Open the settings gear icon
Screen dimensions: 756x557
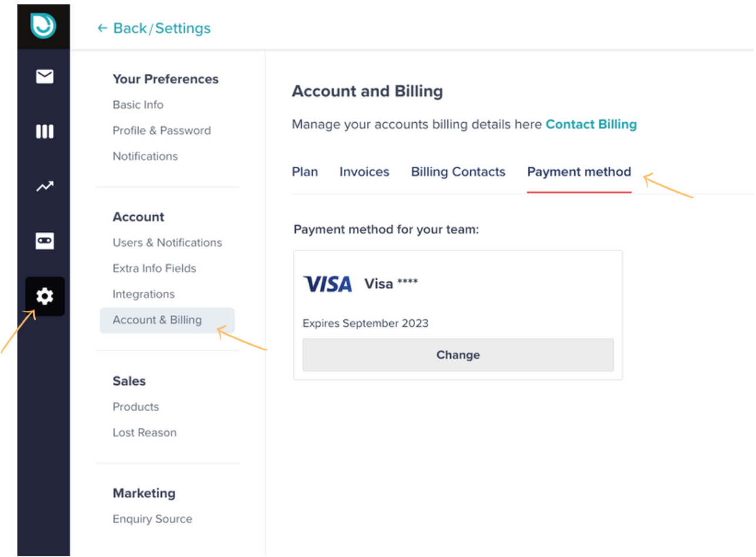(x=45, y=297)
